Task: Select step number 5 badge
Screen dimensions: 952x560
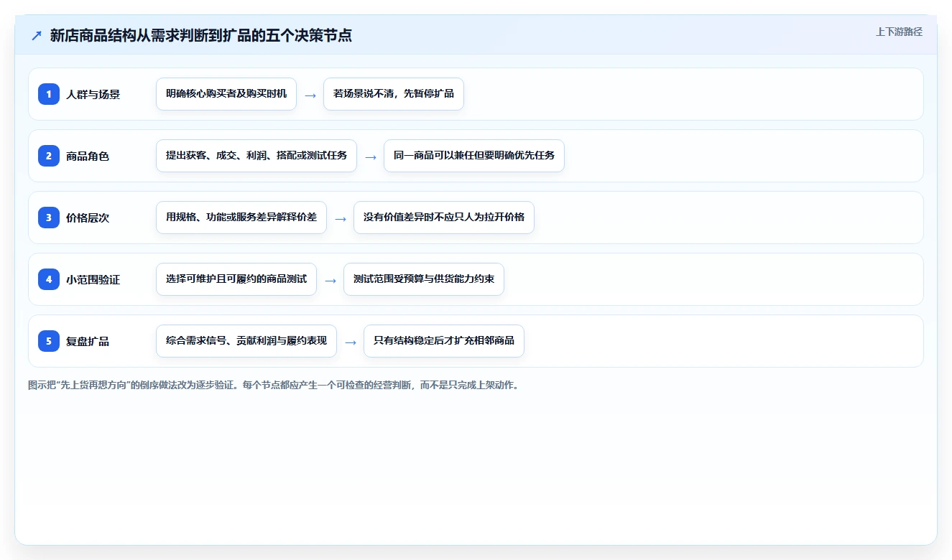Action: (49, 341)
